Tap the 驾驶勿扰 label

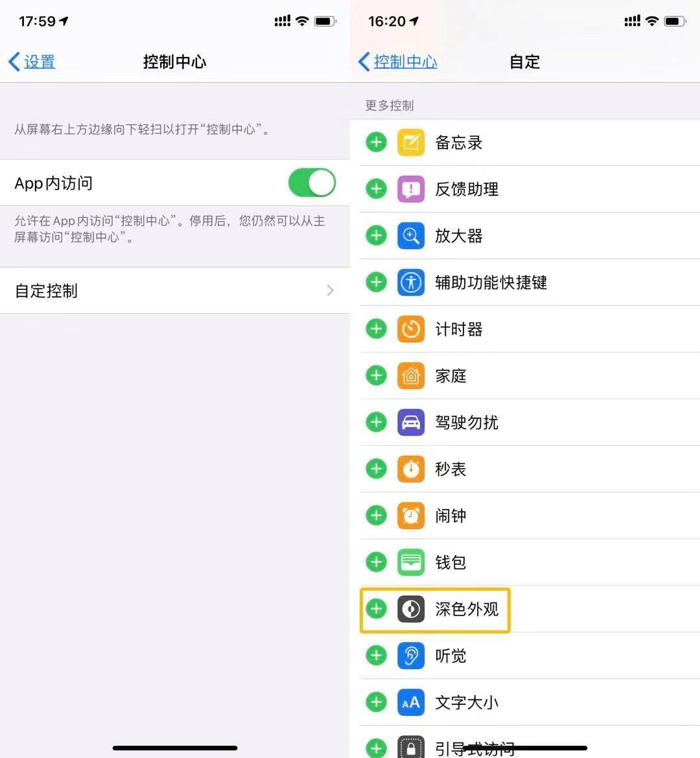(x=467, y=423)
